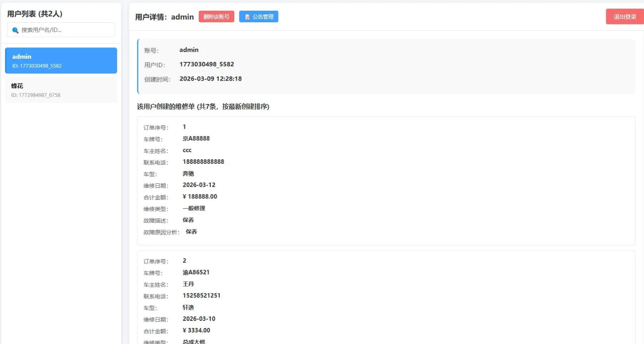
Task: Click user ID value 1773030498_5582 in details
Action: point(206,64)
